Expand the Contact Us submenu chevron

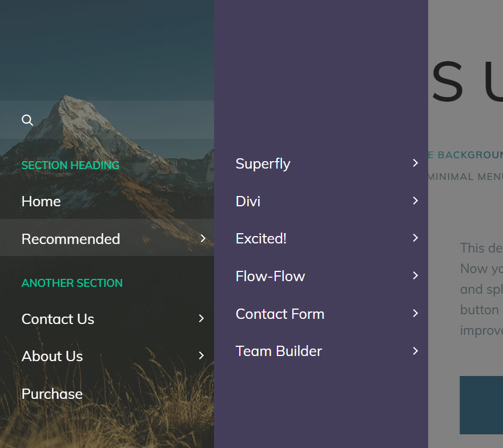click(201, 318)
